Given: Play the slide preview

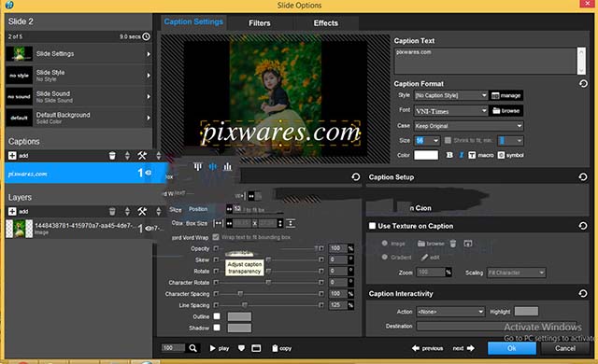Looking at the screenshot, I should coord(220,348).
